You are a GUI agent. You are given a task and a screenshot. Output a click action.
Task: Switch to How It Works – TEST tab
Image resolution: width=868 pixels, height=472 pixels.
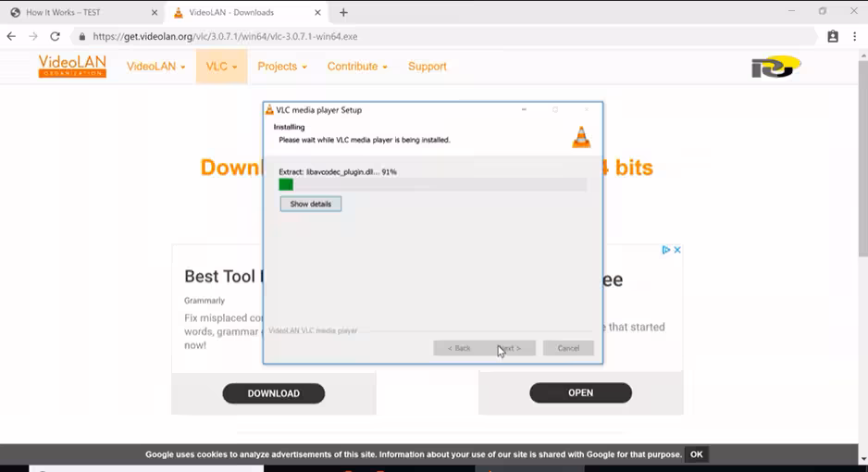tap(81, 12)
